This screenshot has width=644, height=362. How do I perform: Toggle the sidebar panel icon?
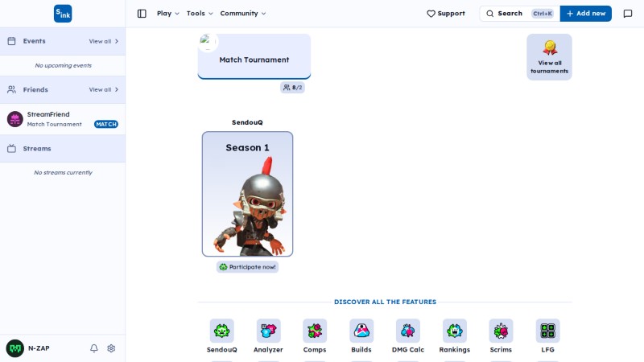[142, 14]
